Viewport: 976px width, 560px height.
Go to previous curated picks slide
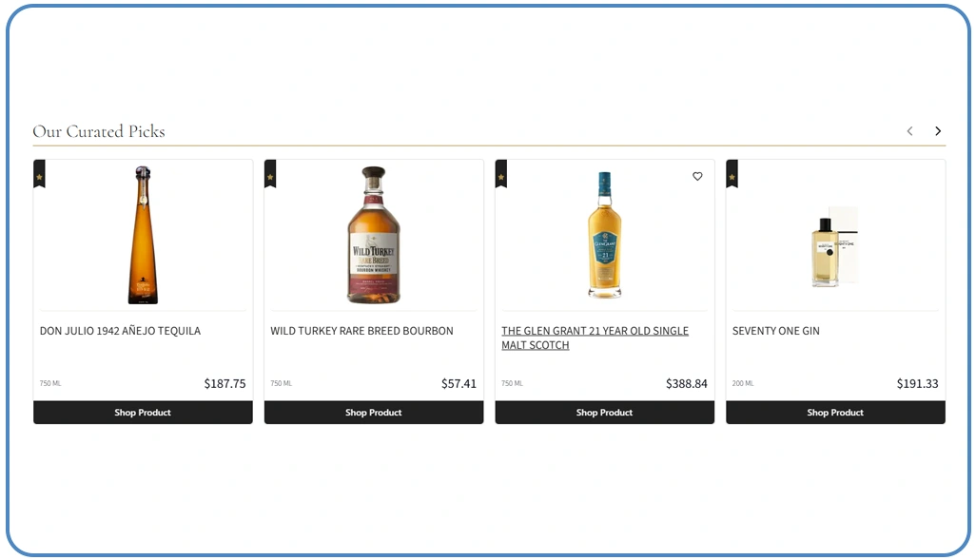click(910, 131)
